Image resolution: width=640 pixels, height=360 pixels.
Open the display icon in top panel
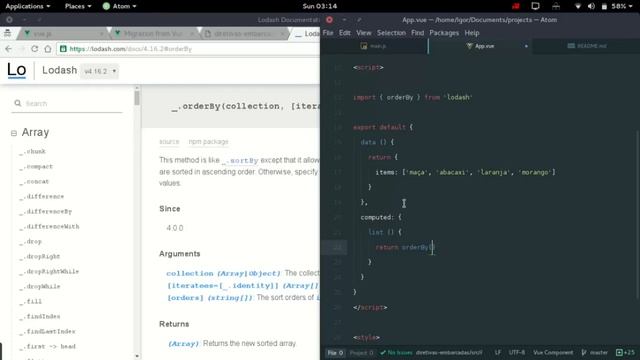tap(535, 6)
